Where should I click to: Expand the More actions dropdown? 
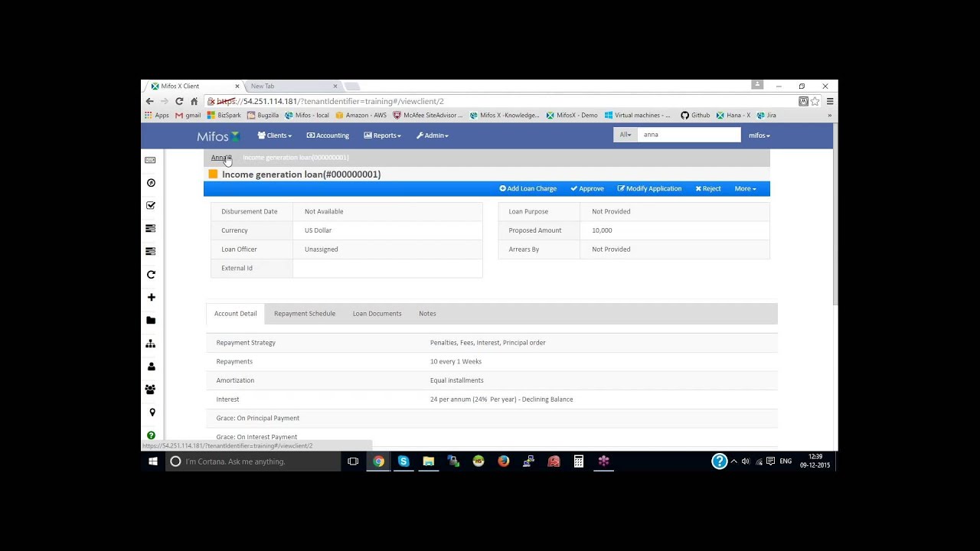click(746, 189)
